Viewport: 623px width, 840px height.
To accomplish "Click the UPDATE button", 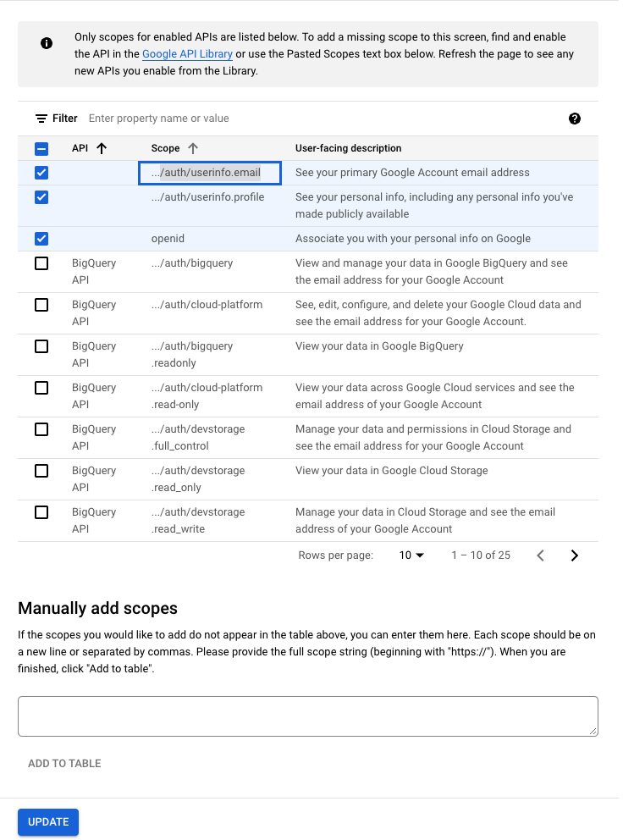I will coord(47,821).
